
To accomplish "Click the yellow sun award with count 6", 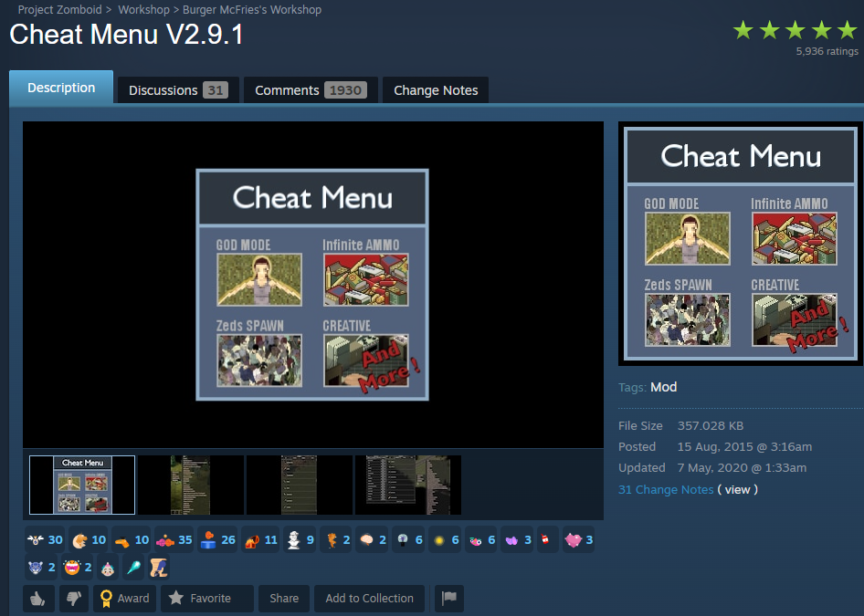I will (446, 540).
